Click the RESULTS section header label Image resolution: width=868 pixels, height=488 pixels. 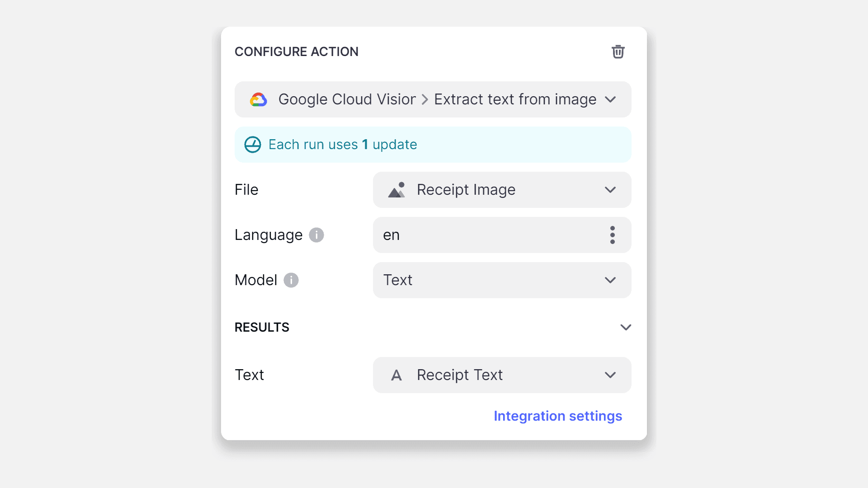pyautogui.click(x=262, y=327)
